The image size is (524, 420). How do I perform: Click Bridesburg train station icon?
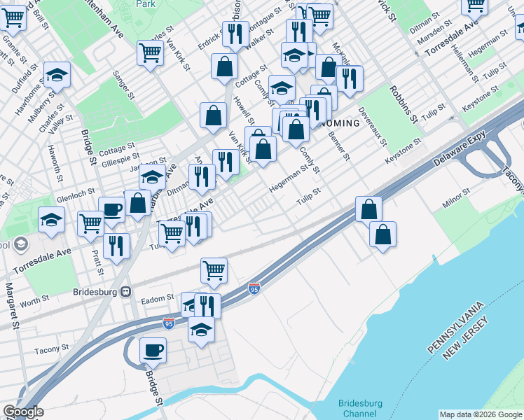126,292
